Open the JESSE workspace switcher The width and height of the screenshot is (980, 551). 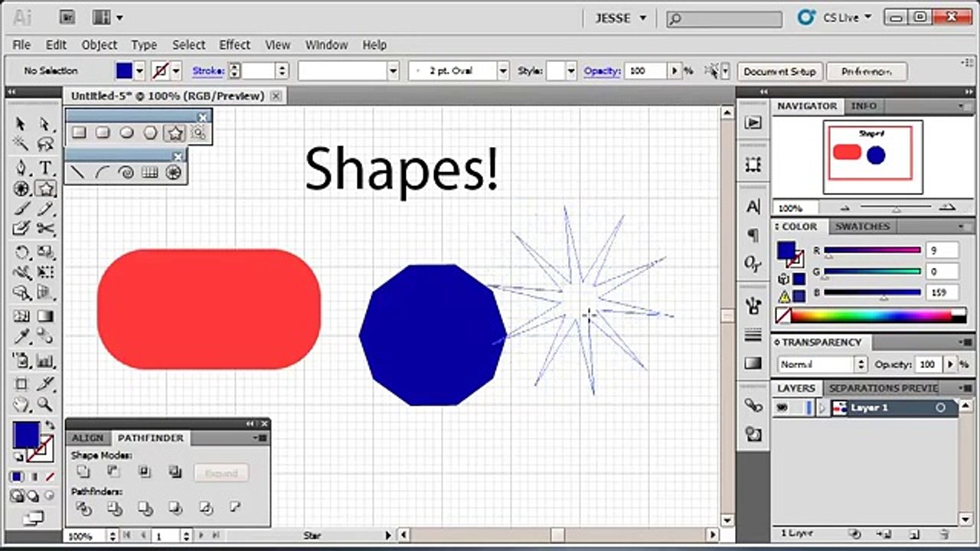[620, 18]
